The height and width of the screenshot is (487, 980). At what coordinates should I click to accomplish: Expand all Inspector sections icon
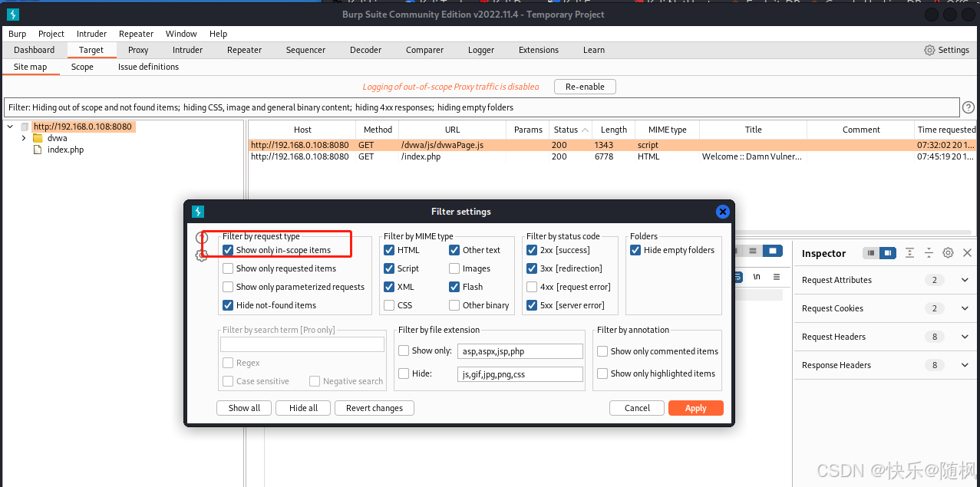(x=909, y=253)
